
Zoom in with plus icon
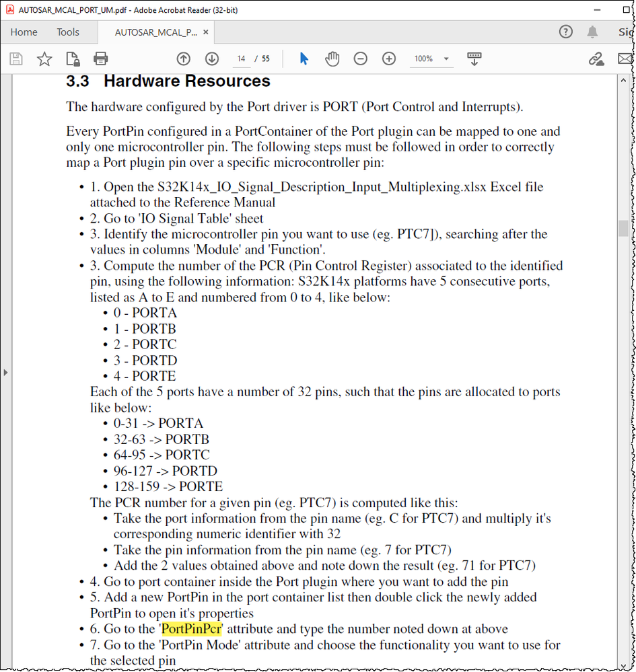click(x=388, y=59)
